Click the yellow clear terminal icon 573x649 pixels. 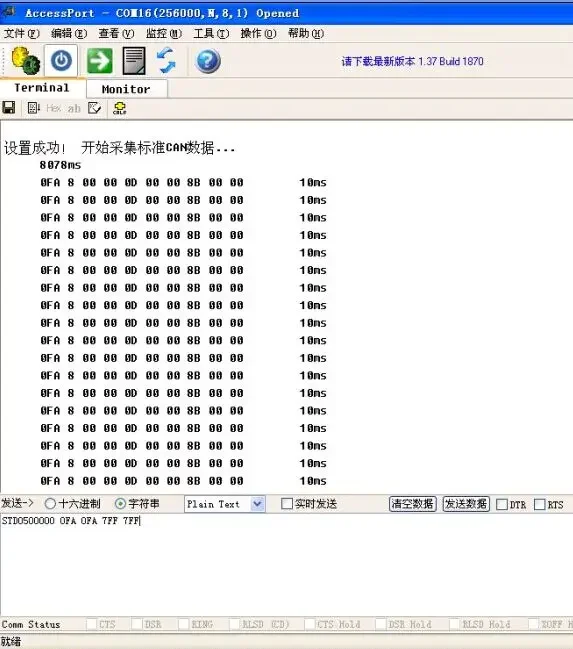tap(119, 108)
